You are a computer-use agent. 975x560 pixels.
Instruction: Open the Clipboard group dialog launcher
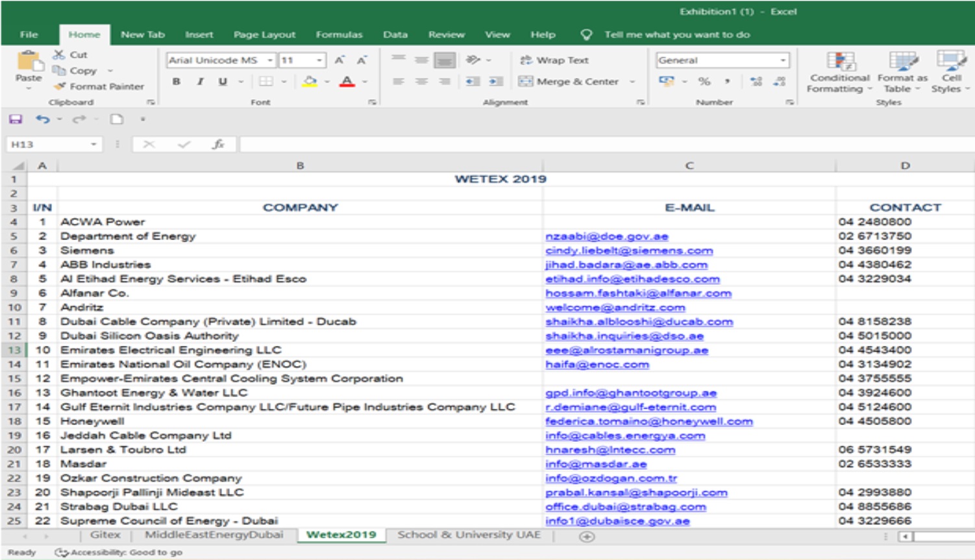pos(151,103)
